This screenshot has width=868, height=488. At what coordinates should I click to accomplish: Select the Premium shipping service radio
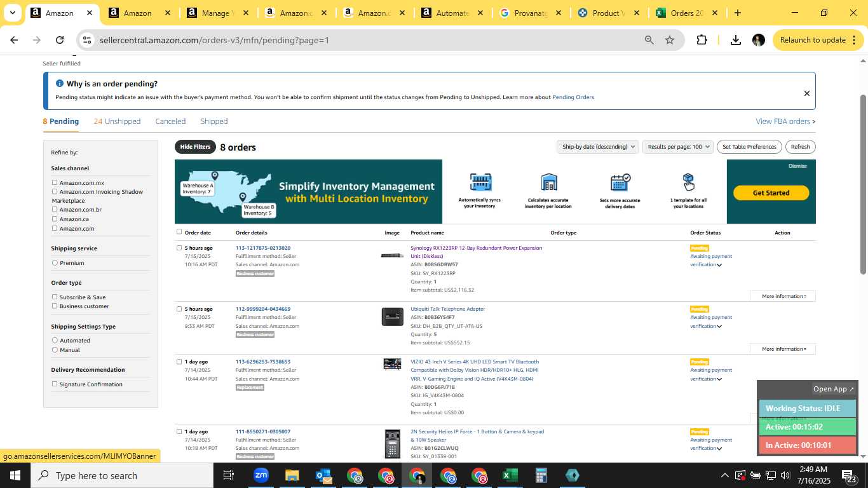55,262
